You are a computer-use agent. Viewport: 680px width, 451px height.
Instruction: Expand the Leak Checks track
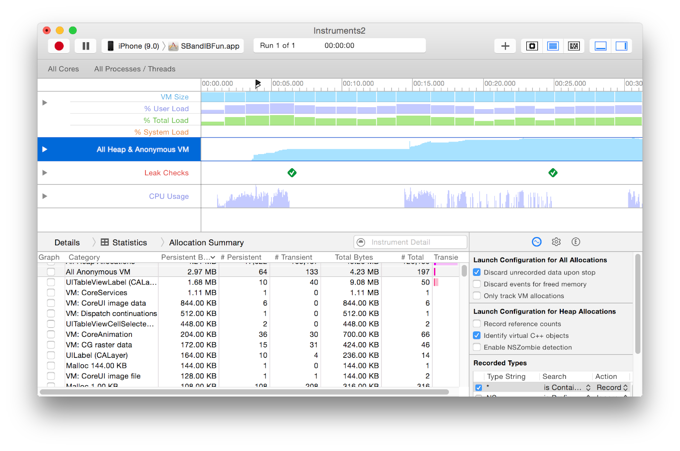tap(44, 173)
